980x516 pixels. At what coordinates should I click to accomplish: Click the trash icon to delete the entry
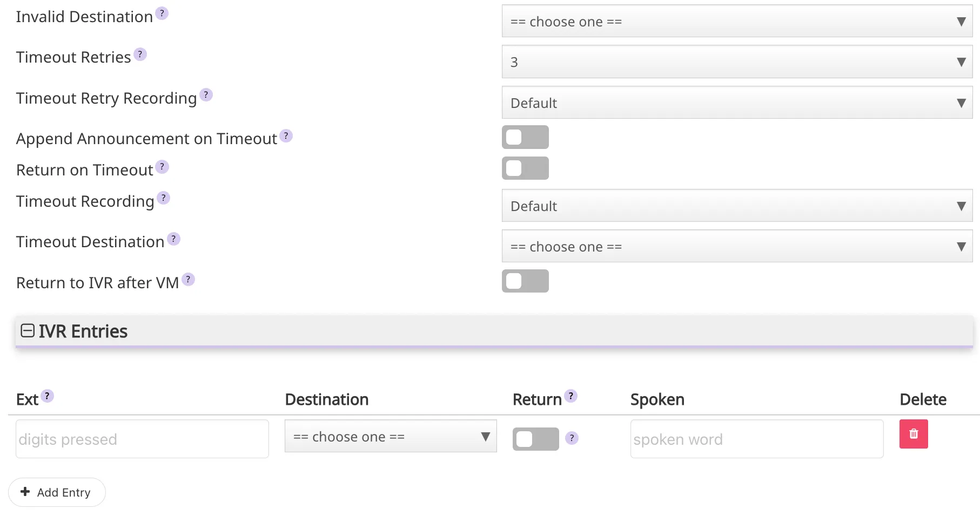(914, 434)
